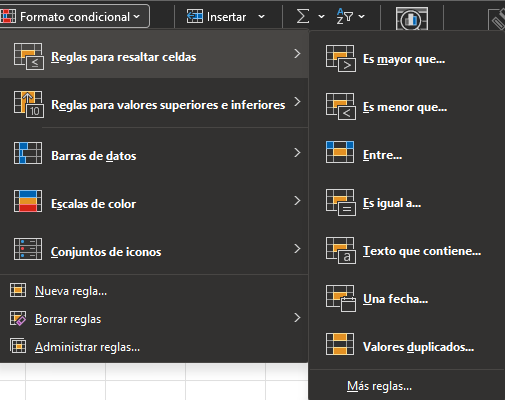Expand arrow next to Reglas para resaltar celdas
505x400 pixels.
[297, 53]
